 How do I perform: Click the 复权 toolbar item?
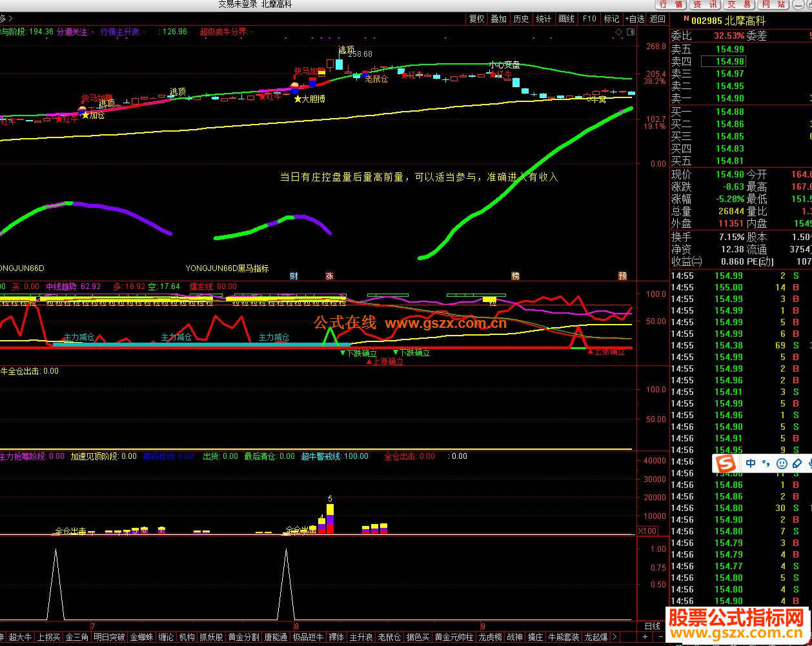pos(476,19)
